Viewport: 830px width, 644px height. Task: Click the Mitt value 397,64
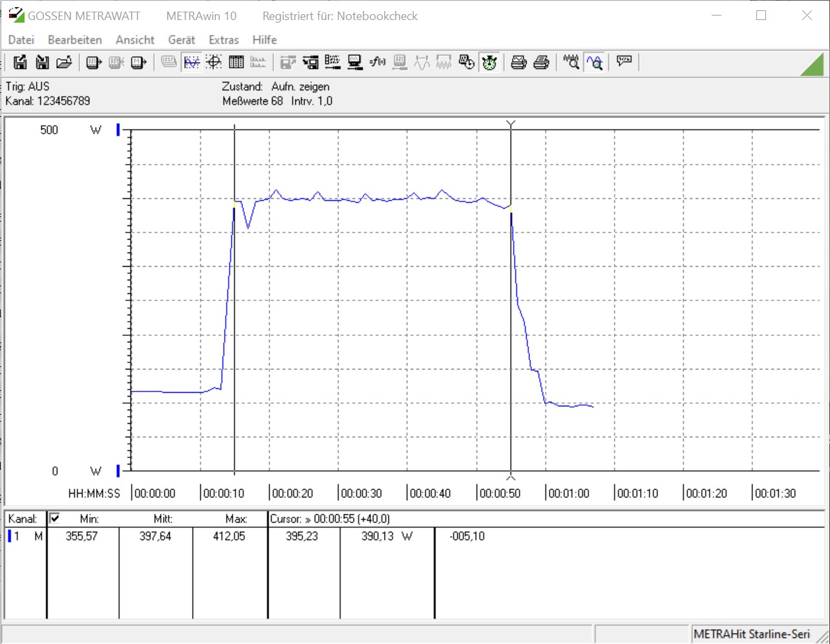[155, 536]
